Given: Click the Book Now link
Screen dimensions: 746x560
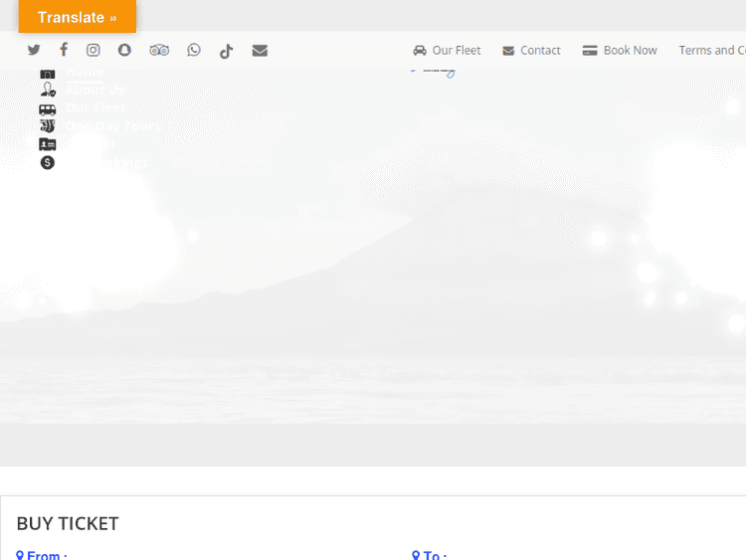Looking at the screenshot, I should pos(620,50).
